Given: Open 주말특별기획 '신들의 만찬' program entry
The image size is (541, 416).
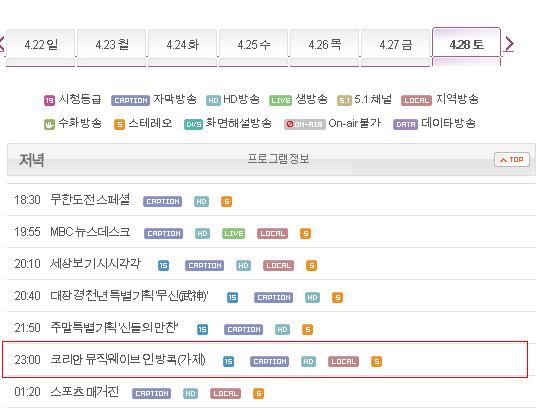Looking at the screenshot, I should click(114, 327).
